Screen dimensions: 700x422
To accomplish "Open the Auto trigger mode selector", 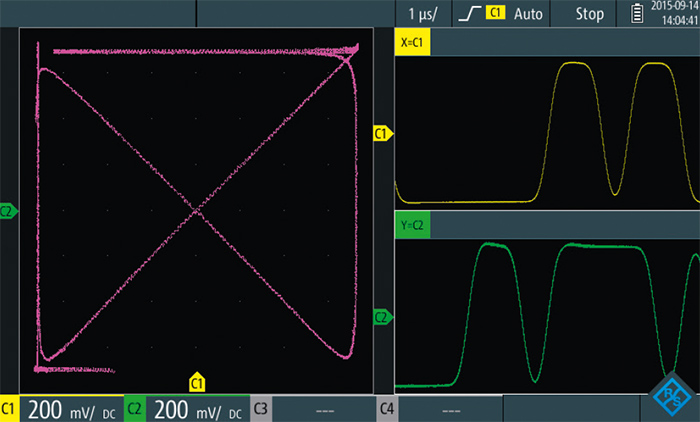I will pyautogui.click(x=529, y=13).
